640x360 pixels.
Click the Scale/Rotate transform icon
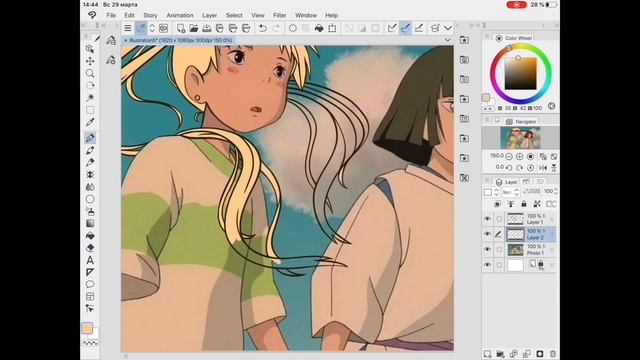(x=332, y=28)
